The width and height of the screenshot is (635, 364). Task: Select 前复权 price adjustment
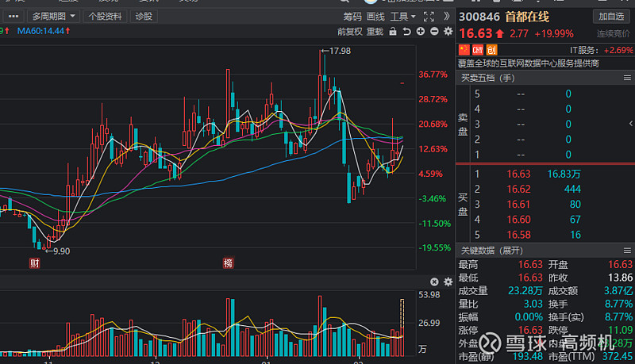click(x=350, y=32)
